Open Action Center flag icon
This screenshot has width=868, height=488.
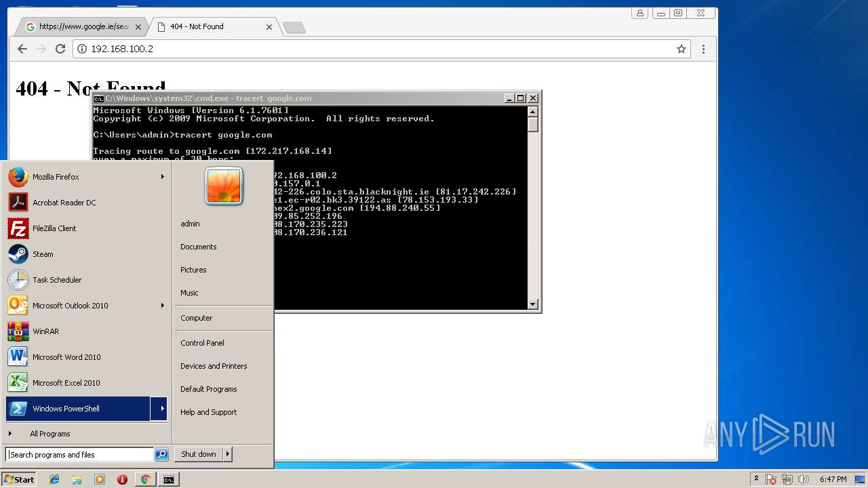(771, 479)
